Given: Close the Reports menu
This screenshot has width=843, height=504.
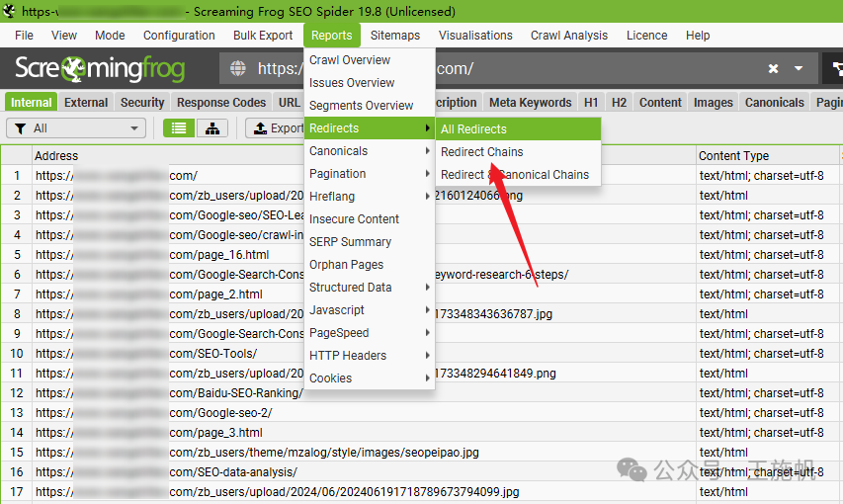Looking at the screenshot, I should [x=331, y=35].
